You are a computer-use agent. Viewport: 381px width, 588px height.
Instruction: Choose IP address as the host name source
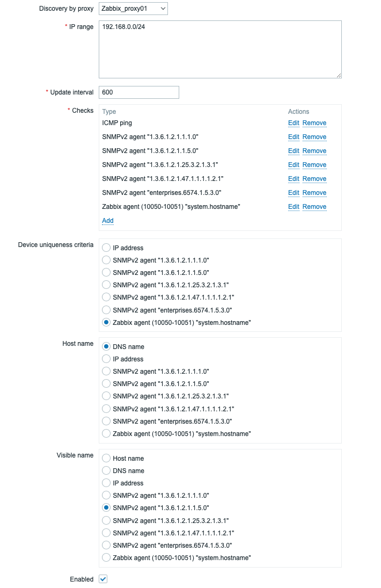point(106,359)
